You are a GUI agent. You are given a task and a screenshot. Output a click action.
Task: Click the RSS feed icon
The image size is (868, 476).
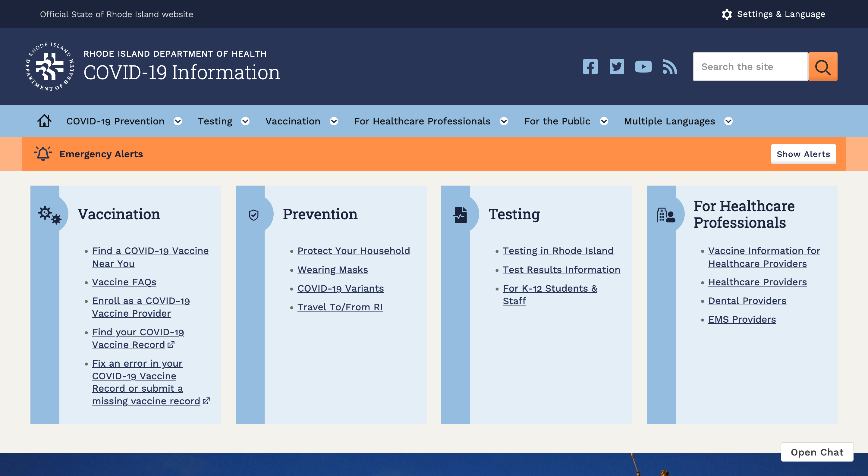pyautogui.click(x=669, y=67)
